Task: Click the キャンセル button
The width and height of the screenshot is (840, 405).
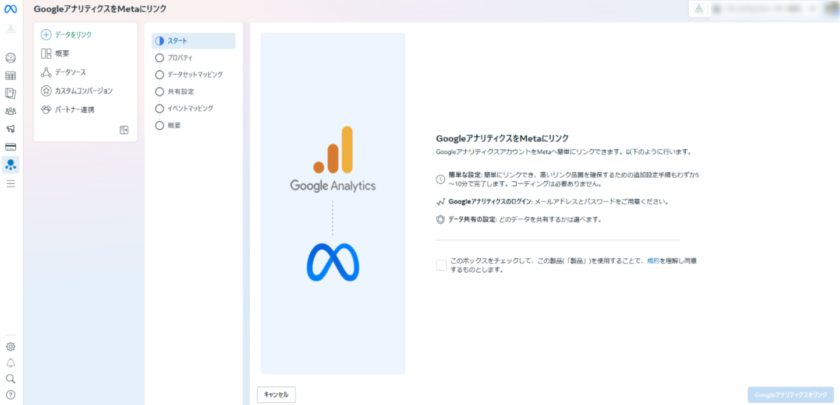Action: [276, 395]
